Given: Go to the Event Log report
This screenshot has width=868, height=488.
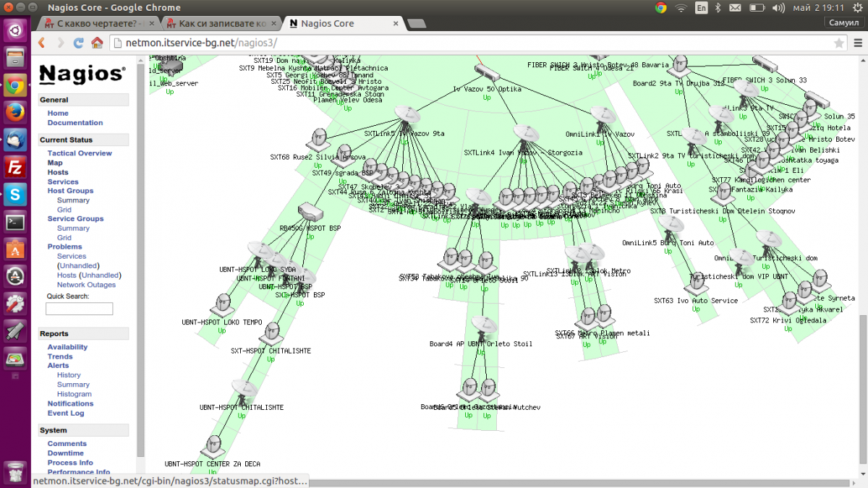Looking at the screenshot, I should point(66,414).
